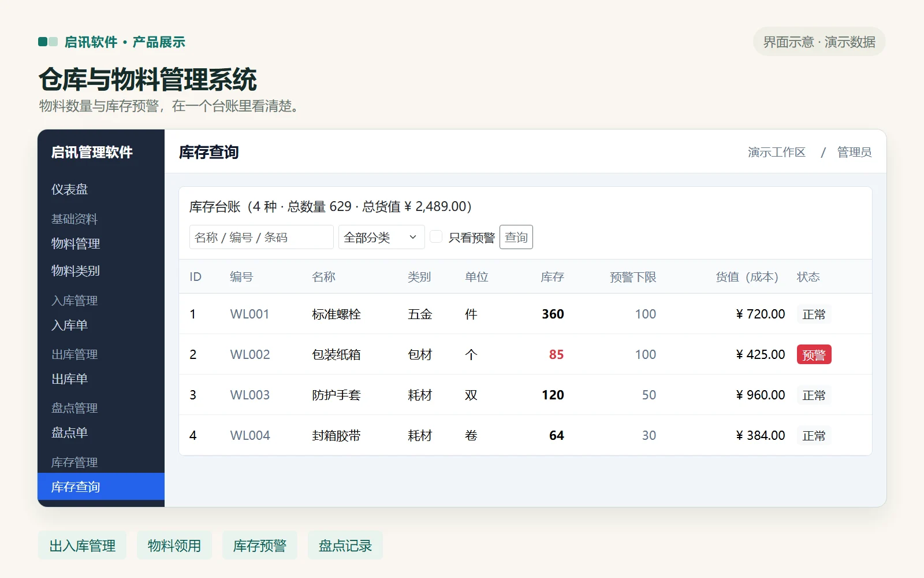Image resolution: width=924 pixels, height=578 pixels.
Task: Click the 库存 column header
Action: tap(553, 277)
